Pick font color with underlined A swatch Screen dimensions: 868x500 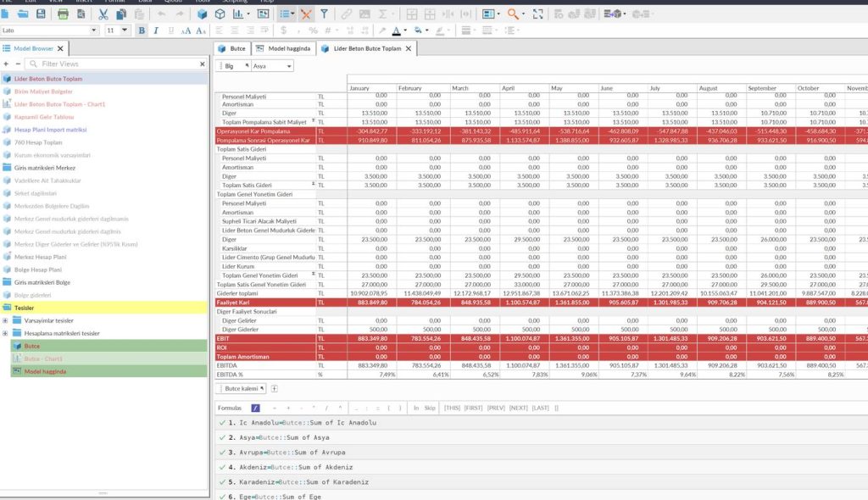[x=397, y=31]
